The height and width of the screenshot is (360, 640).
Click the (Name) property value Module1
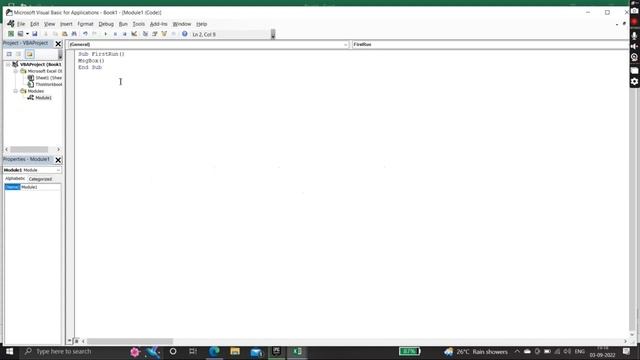click(40, 187)
